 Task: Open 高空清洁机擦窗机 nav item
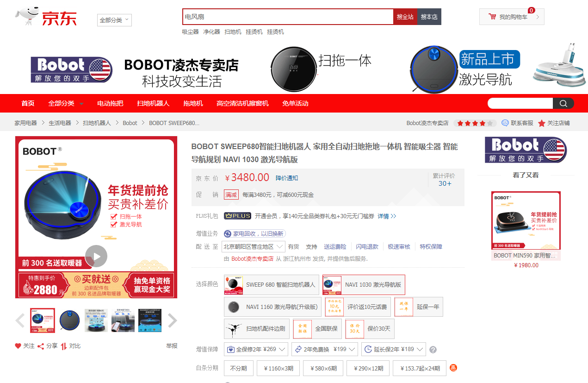tap(242, 103)
